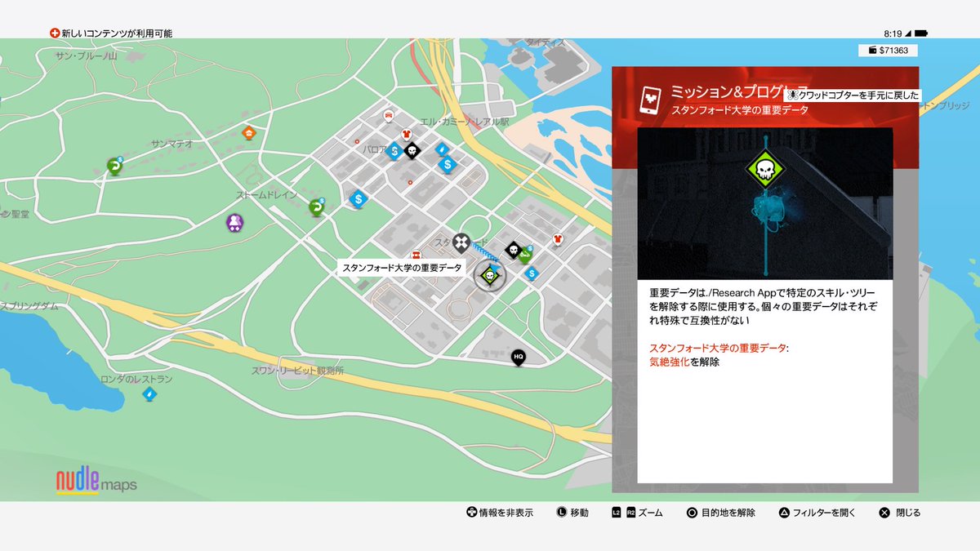Click the blue dollar icon right of ストームドレイン
This screenshot has height=551, width=980.
click(x=357, y=198)
